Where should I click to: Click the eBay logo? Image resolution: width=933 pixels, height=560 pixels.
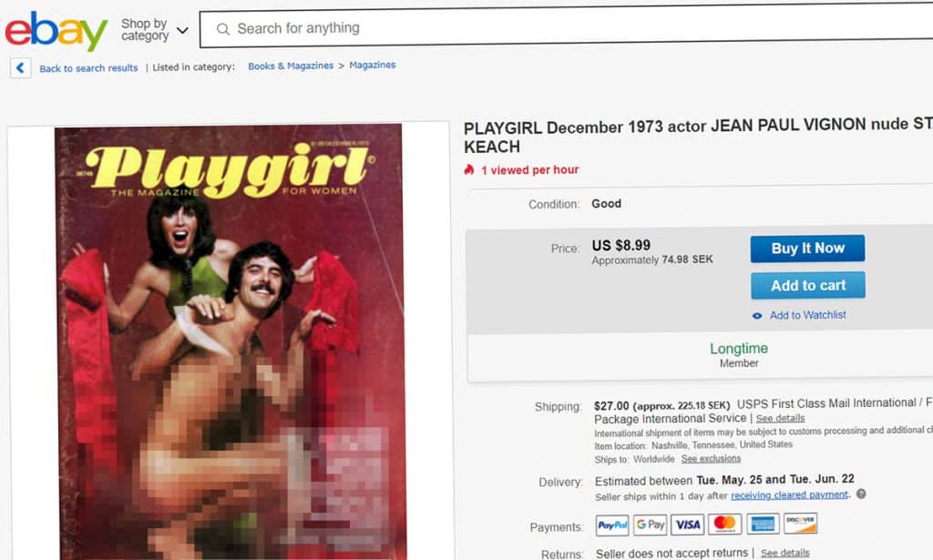tap(56, 32)
